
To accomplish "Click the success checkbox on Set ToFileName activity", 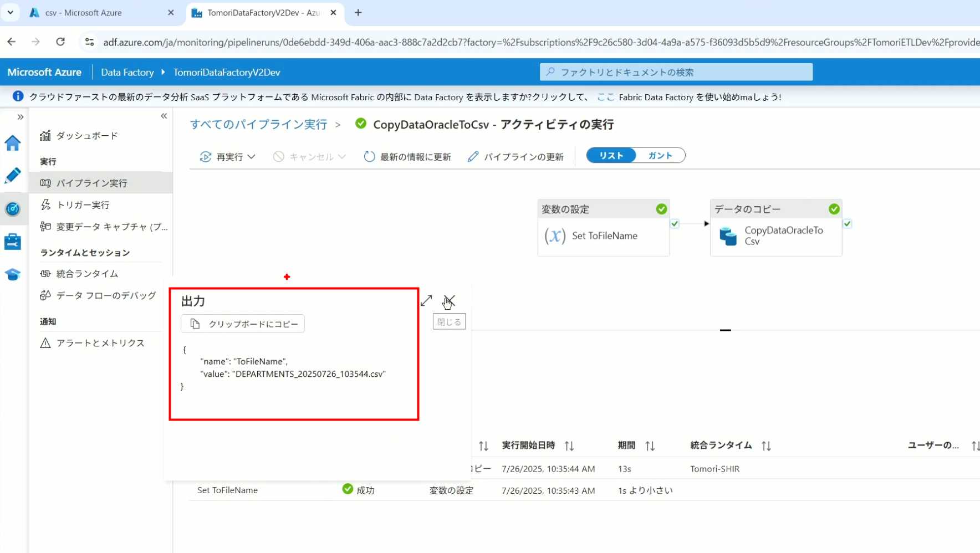I will click(675, 224).
